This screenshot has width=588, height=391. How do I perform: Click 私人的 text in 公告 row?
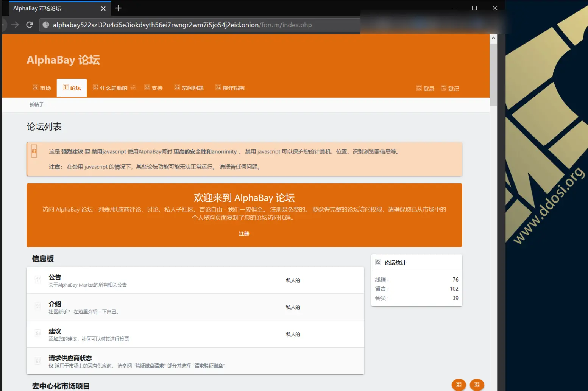[293, 280]
